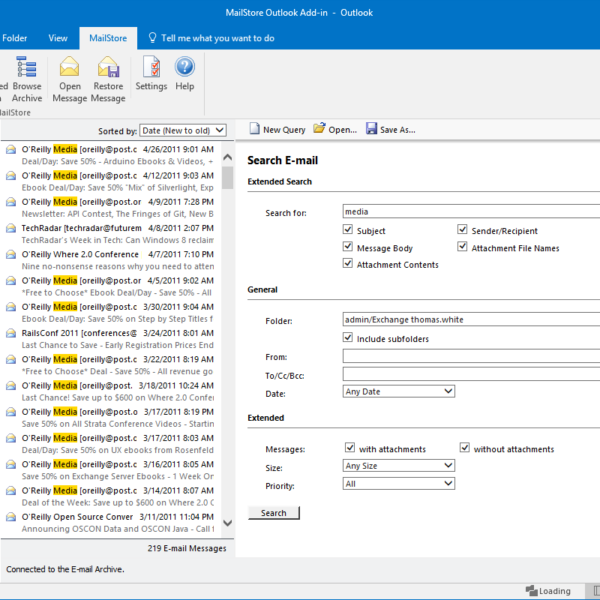Image resolution: width=600 pixels, height=600 pixels.
Task: Open the MailStore Help icon
Action: pos(185,66)
